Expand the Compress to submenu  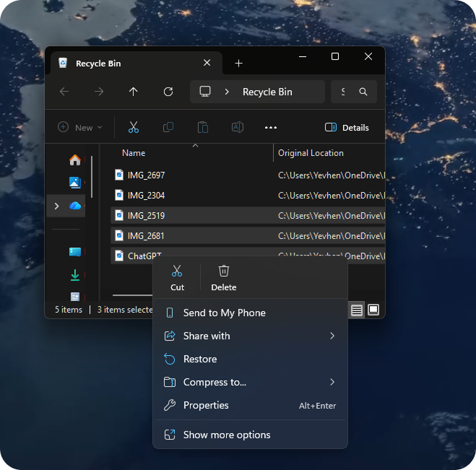pos(332,382)
